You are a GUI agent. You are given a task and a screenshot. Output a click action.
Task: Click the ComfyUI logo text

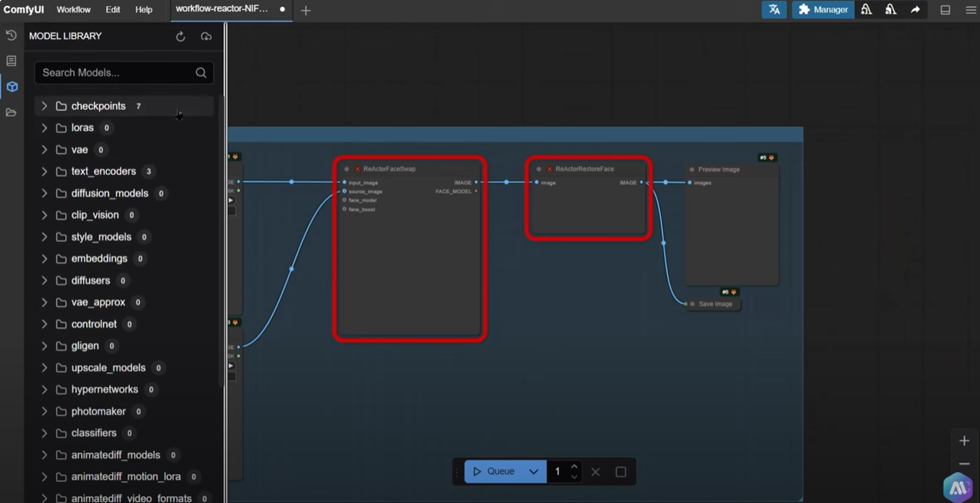click(24, 9)
